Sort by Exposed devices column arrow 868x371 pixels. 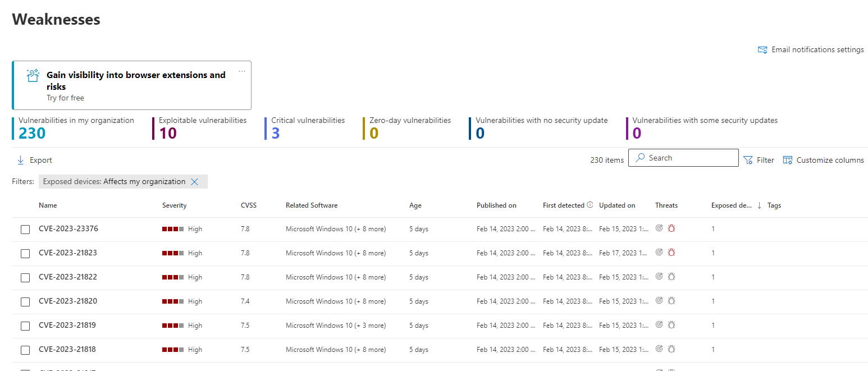[x=759, y=206]
